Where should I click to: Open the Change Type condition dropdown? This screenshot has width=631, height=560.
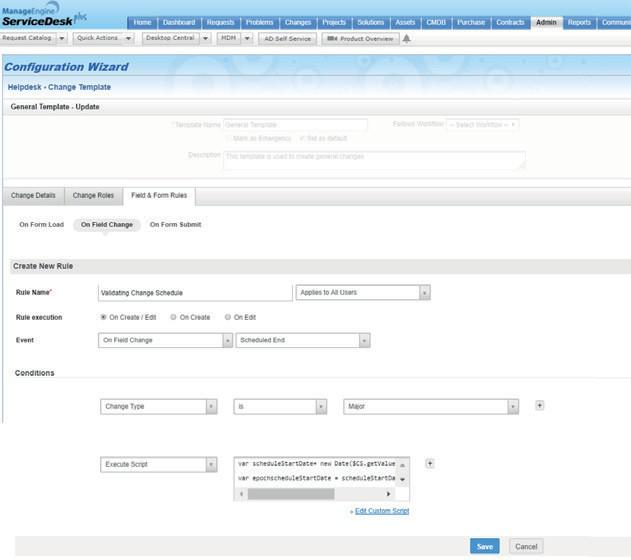pos(159,406)
